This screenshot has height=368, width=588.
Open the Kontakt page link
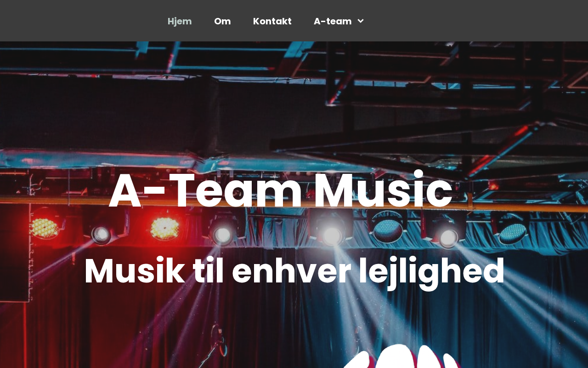[272, 21]
